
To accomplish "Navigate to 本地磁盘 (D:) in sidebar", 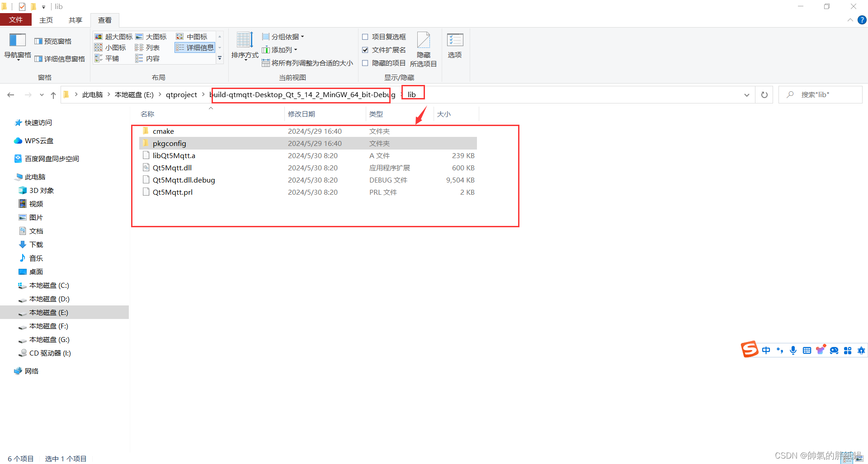I will tap(49, 299).
